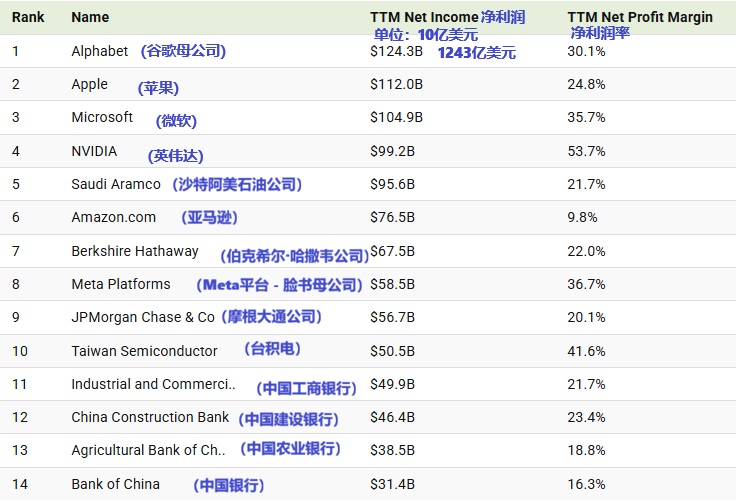Select the Apple company name
The width and height of the screenshot is (736, 502).
coord(89,84)
